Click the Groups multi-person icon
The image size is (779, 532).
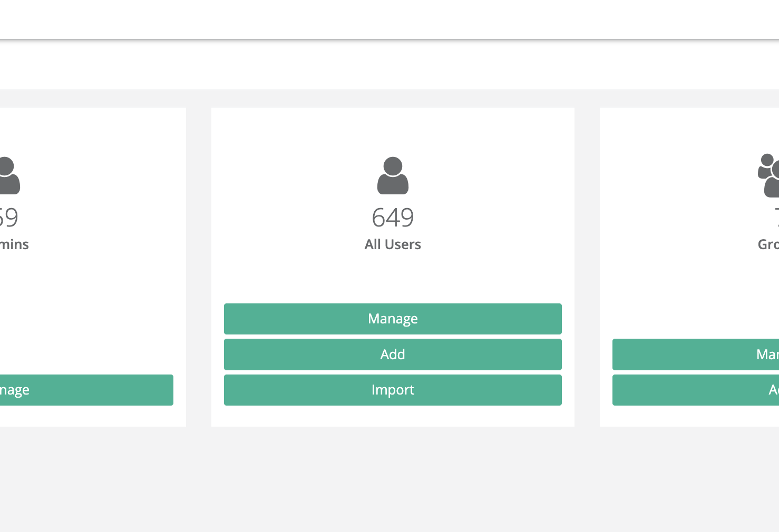[x=769, y=175]
